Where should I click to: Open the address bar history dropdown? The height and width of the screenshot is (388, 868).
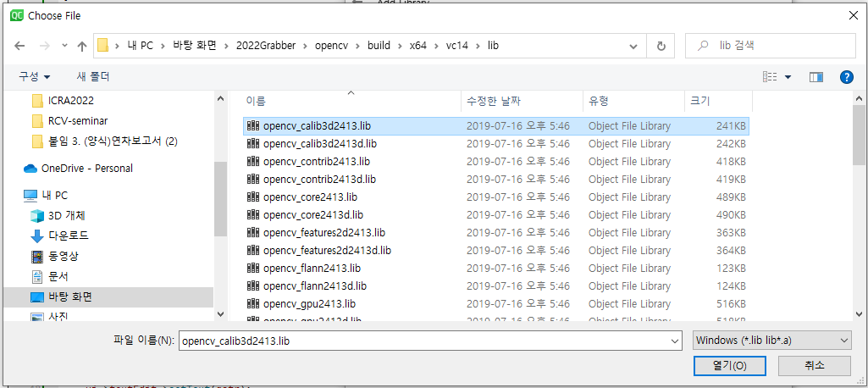tap(634, 46)
